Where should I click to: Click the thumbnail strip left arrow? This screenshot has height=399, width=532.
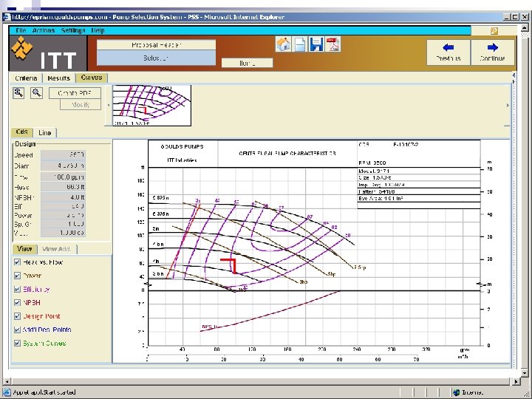(x=108, y=105)
